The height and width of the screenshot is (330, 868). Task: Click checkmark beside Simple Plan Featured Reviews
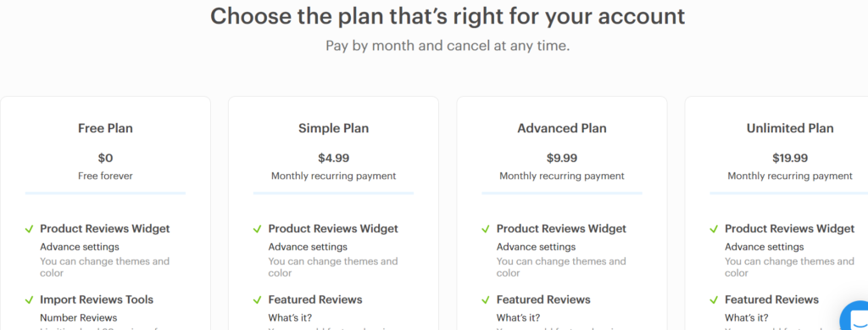click(258, 300)
